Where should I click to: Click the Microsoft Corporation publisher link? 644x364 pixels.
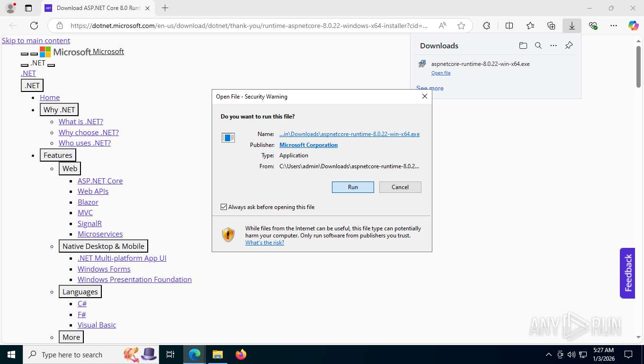pos(308,145)
